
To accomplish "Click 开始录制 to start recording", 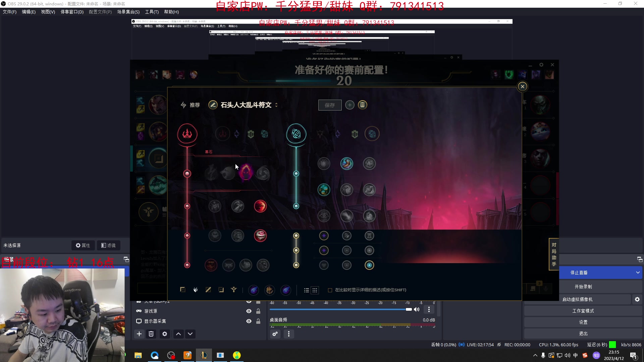I will pos(583,287).
